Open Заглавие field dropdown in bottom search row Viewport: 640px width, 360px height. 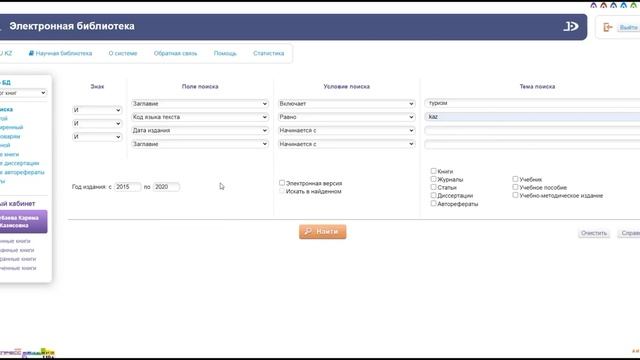(x=200, y=144)
